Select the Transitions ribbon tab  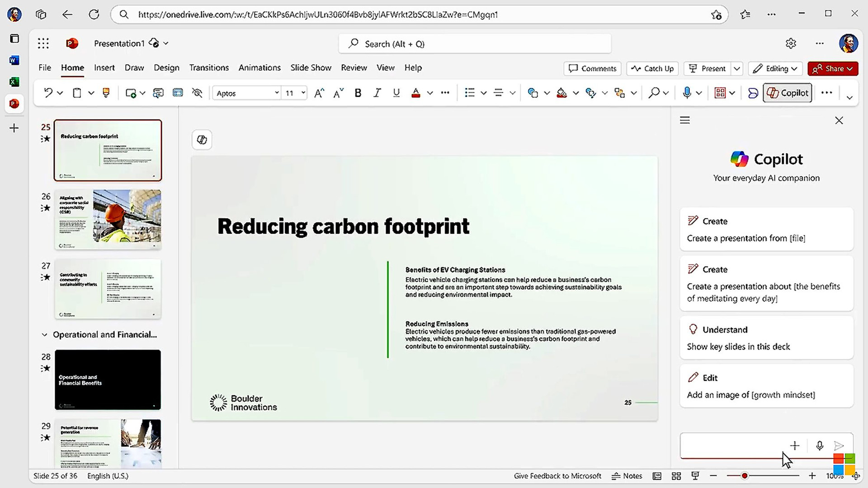click(209, 67)
